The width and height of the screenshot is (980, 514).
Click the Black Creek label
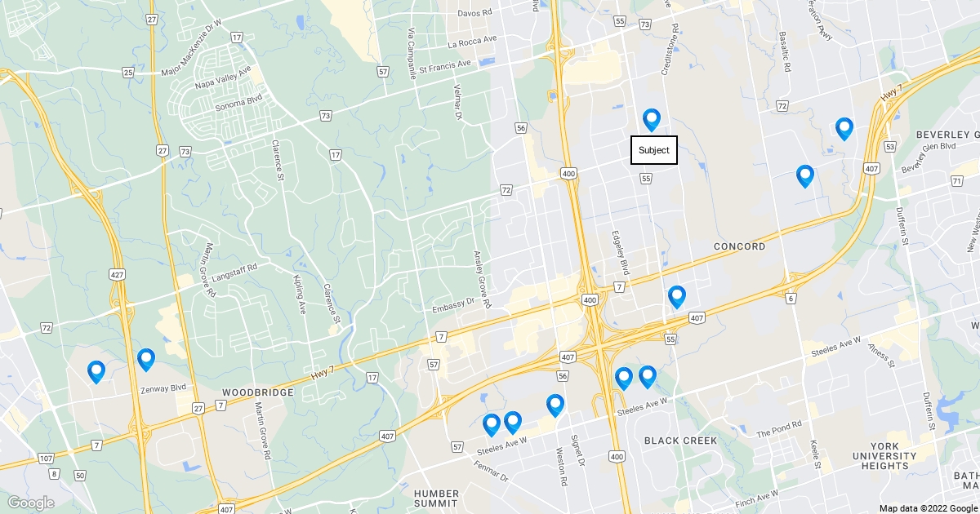680,441
